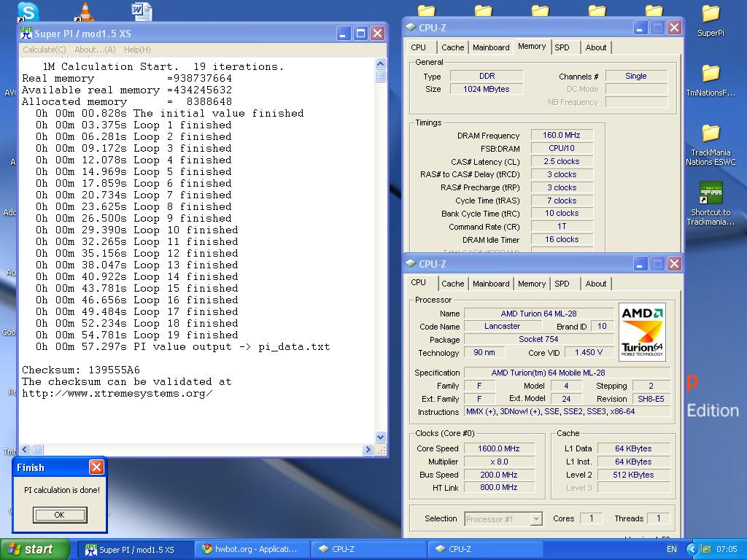Click the lower CPU-Z title bar icon
747x560 pixels.
[x=410, y=263]
